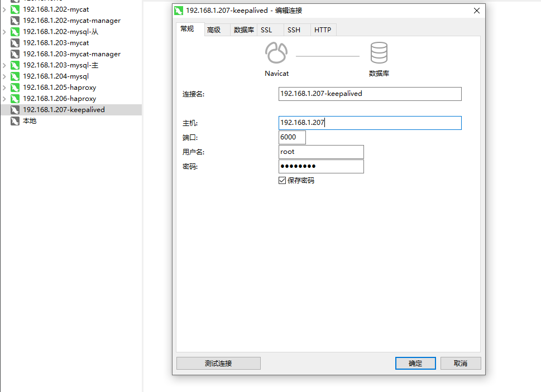
Task: Select 192.168.1.207-keepalived text in tree
Action: [x=64, y=110]
